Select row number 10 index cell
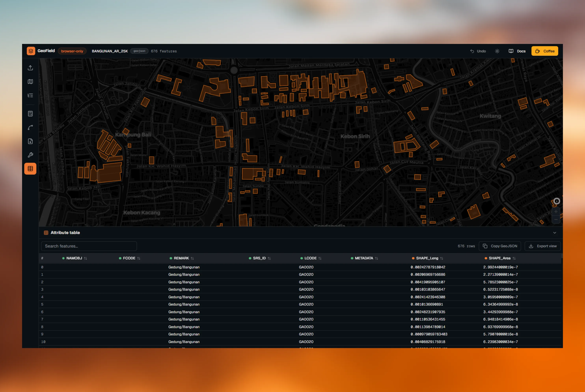Screen dimensions: 585x392 point(43,342)
